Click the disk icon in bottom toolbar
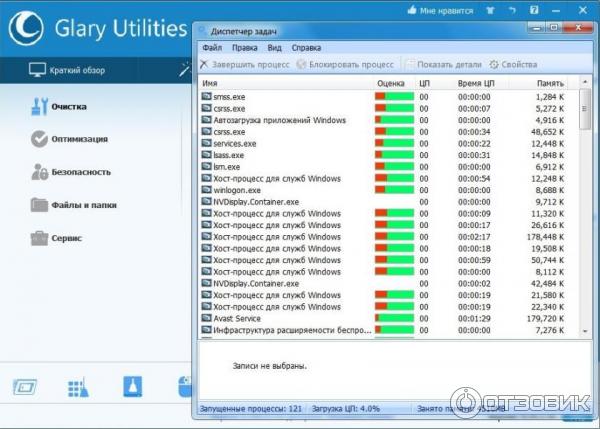Viewport: 600px width, 429px height. tap(24, 388)
